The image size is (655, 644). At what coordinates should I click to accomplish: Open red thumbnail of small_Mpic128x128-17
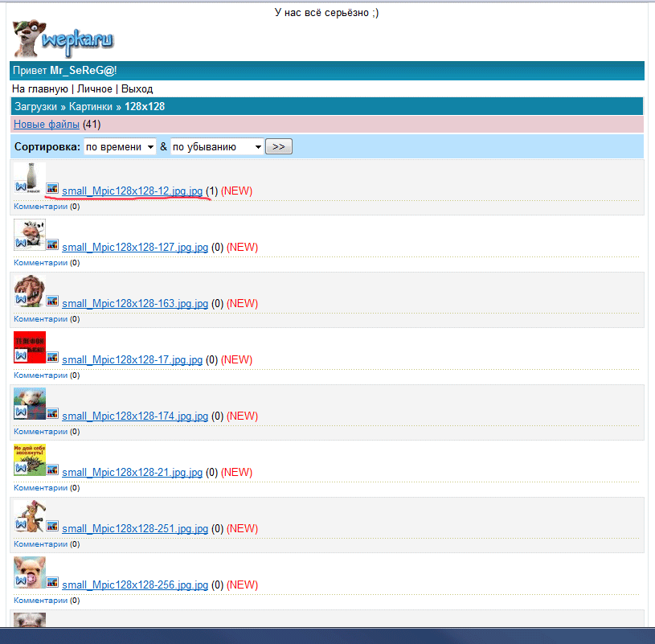coord(29,347)
